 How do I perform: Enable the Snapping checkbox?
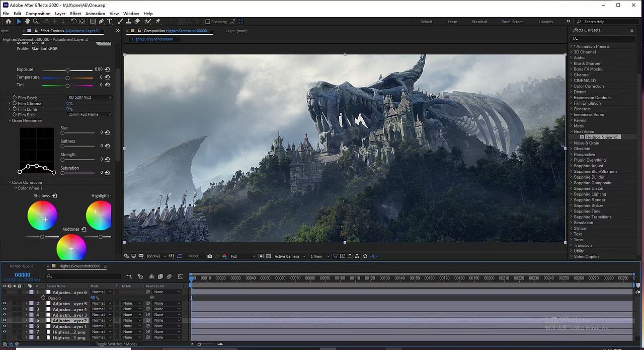tap(208, 22)
